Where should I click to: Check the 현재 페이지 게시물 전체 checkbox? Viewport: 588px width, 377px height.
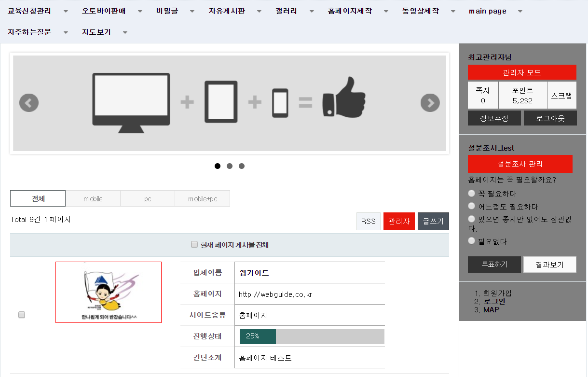click(x=194, y=245)
